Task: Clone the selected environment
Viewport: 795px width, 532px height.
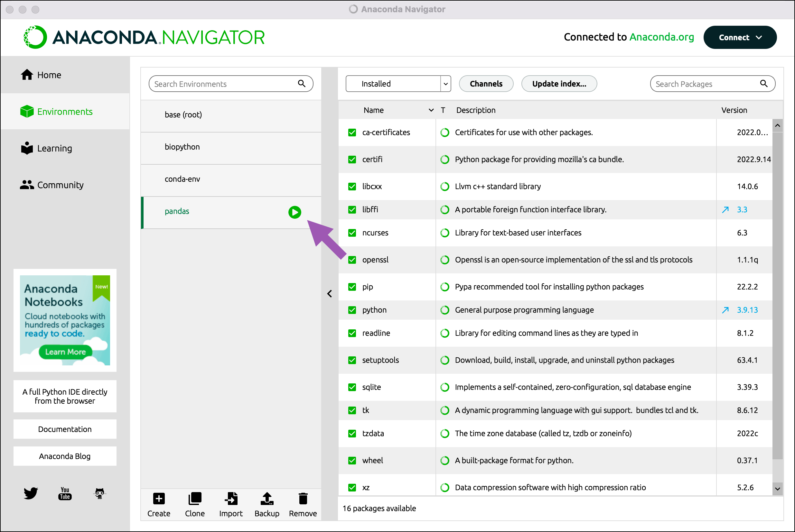Action: pyautogui.click(x=194, y=505)
